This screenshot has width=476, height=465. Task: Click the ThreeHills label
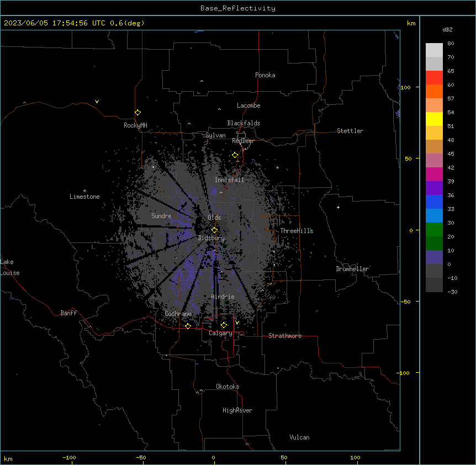pos(297,231)
